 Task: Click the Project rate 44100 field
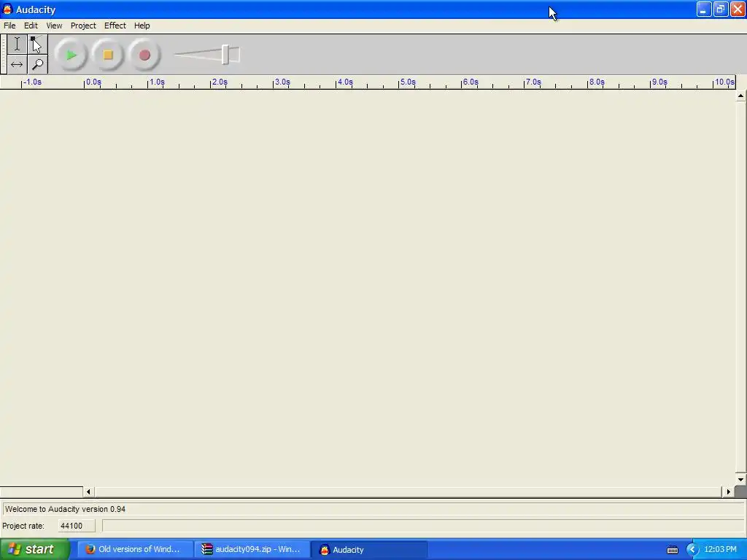(76, 526)
